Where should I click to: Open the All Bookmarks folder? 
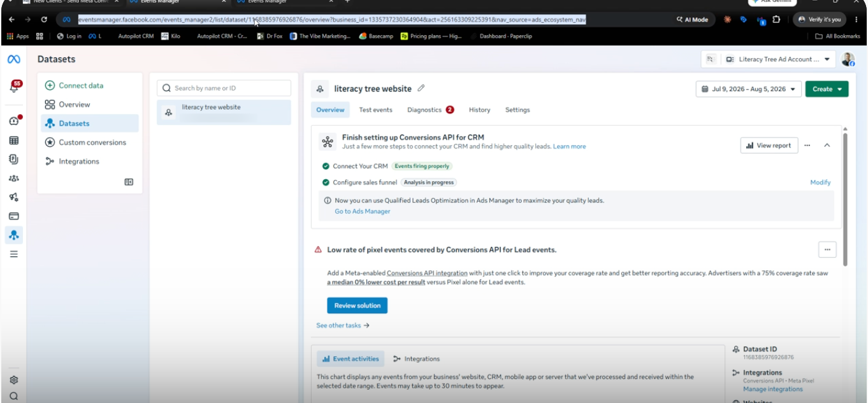pyautogui.click(x=838, y=36)
